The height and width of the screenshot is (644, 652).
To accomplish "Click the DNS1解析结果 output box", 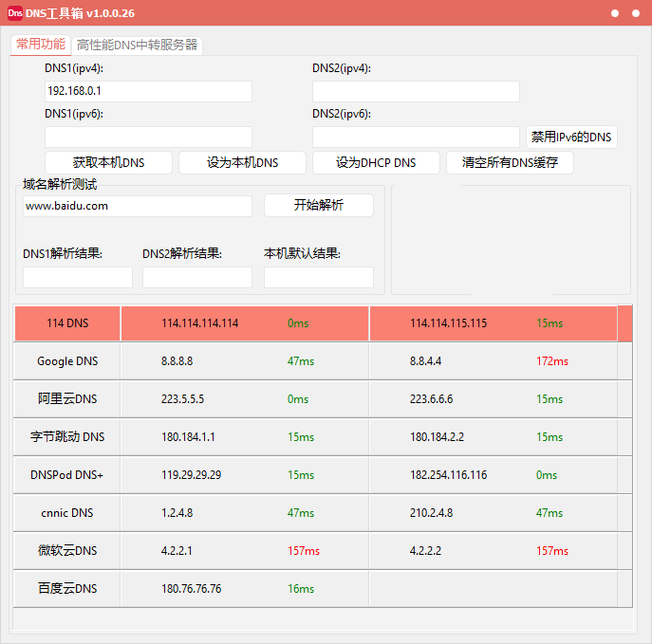I will 78,277.
